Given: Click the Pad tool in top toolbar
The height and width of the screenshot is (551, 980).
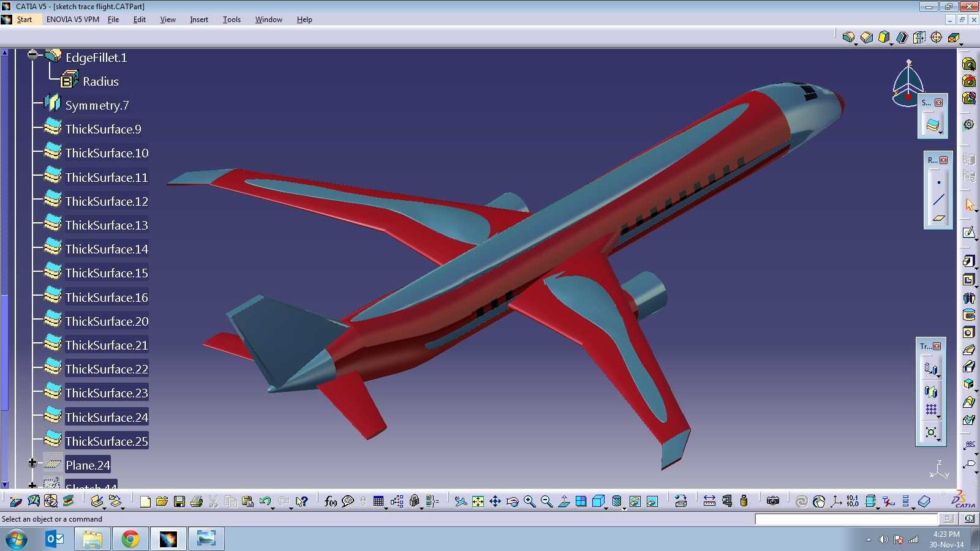Looking at the screenshot, I should [x=848, y=37].
